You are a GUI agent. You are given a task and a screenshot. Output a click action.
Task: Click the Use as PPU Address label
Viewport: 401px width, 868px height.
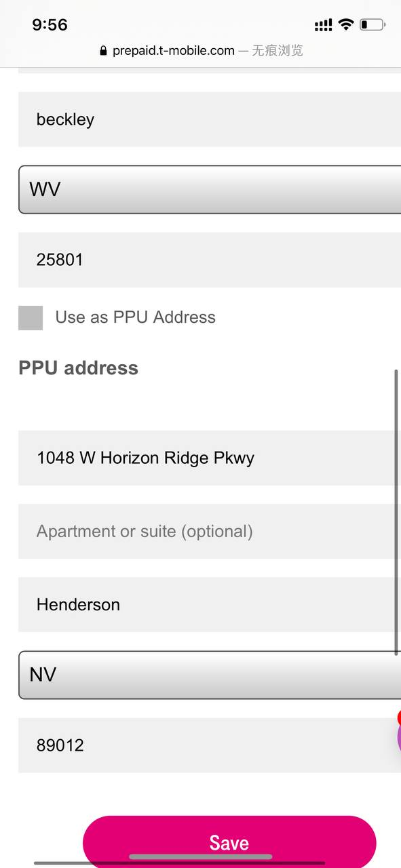[135, 317]
